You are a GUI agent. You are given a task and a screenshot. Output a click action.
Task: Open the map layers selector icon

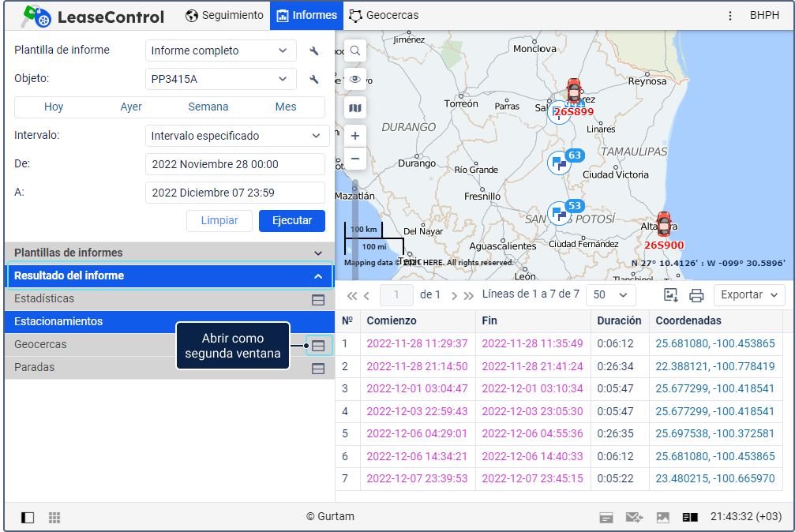(x=355, y=107)
